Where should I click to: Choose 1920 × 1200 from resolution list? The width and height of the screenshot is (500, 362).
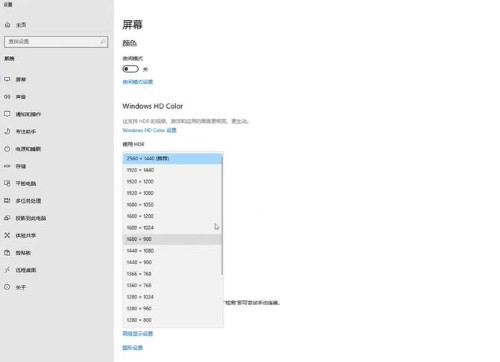pos(172,181)
